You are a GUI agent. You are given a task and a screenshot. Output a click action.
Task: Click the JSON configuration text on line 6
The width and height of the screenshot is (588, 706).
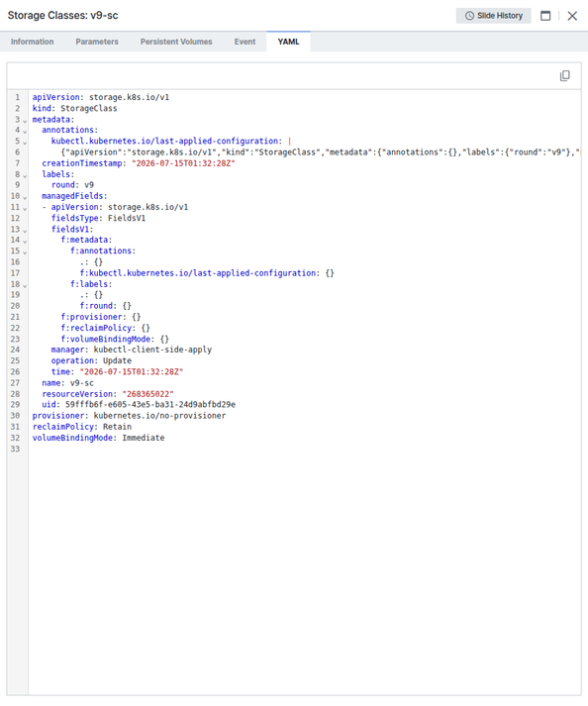tap(321, 152)
